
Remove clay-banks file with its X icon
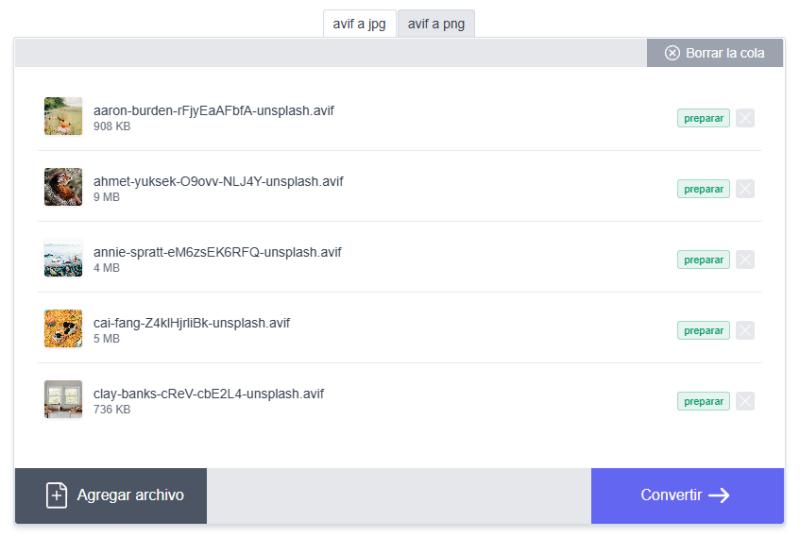pos(745,401)
